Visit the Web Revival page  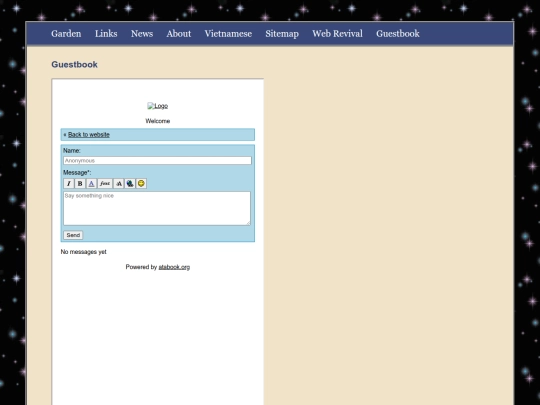point(338,34)
